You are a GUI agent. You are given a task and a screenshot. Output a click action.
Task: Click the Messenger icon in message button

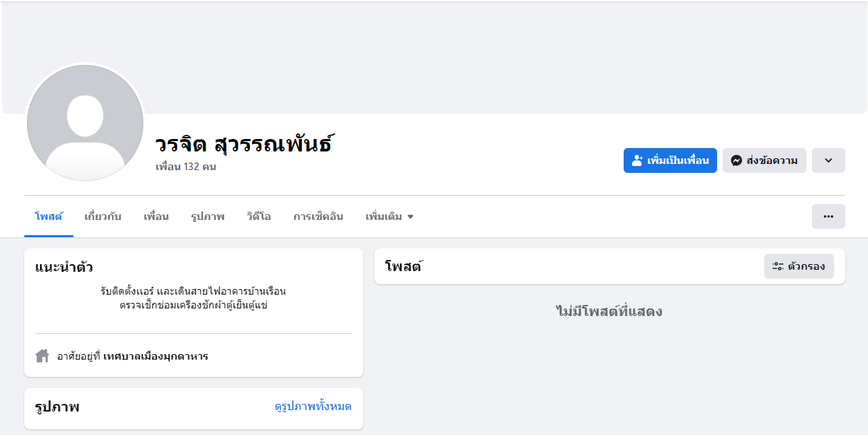point(736,160)
